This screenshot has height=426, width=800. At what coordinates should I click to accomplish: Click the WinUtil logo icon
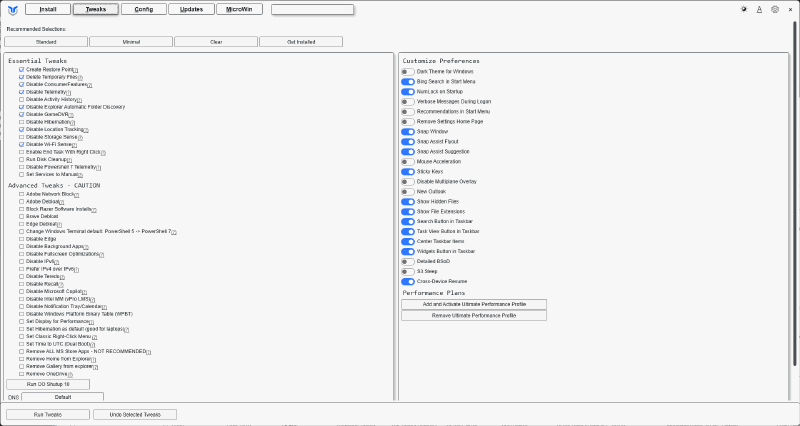pos(13,10)
